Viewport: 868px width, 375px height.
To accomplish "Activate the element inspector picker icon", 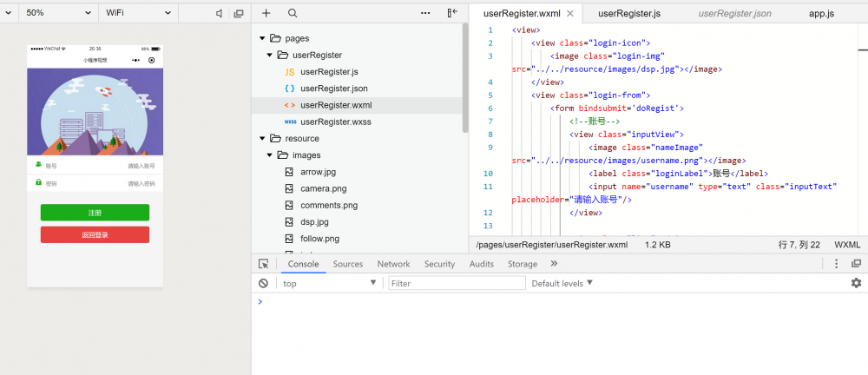I will 263,264.
